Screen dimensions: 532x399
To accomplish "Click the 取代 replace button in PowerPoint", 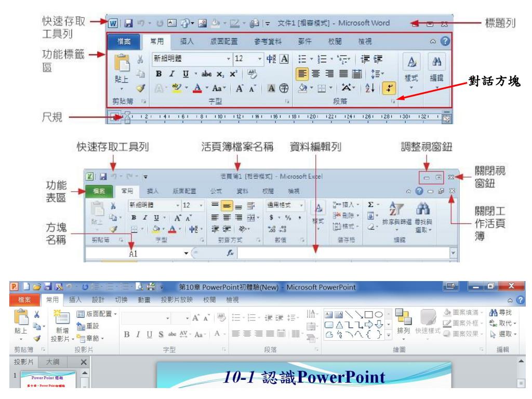I will tap(503, 323).
